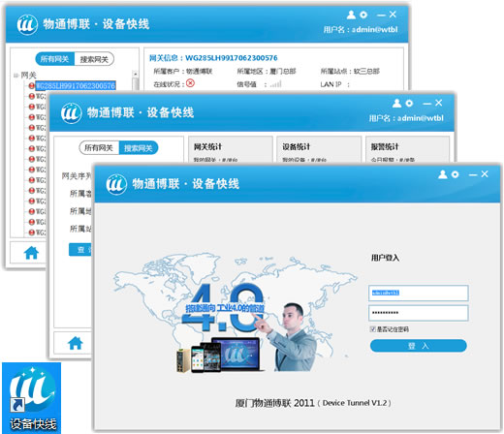Select 搜索网关 tab in the back window
Viewport: 504px width, 434px height.
tap(94, 59)
